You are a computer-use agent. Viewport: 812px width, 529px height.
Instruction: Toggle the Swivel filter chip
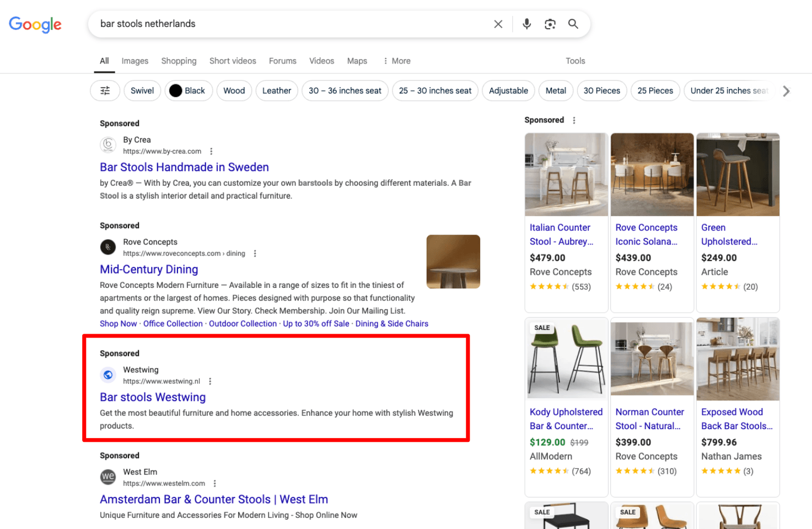(x=142, y=90)
